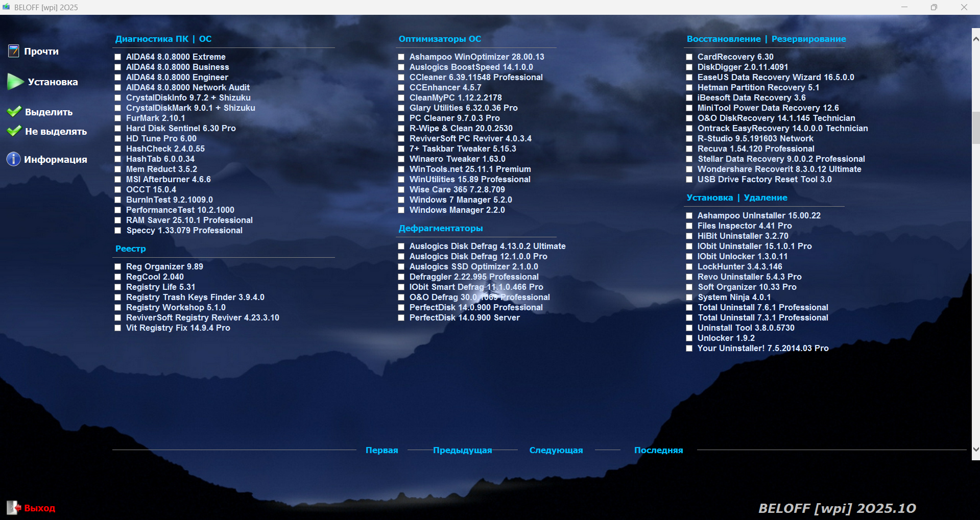Click the green play arrow Установка icon

tap(15, 82)
